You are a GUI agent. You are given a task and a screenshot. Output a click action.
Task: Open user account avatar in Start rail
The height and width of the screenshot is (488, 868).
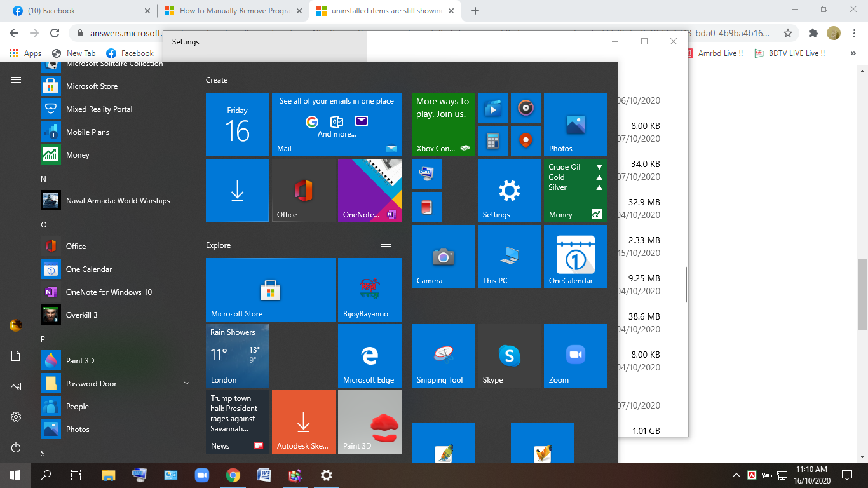pyautogui.click(x=16, y=325)
